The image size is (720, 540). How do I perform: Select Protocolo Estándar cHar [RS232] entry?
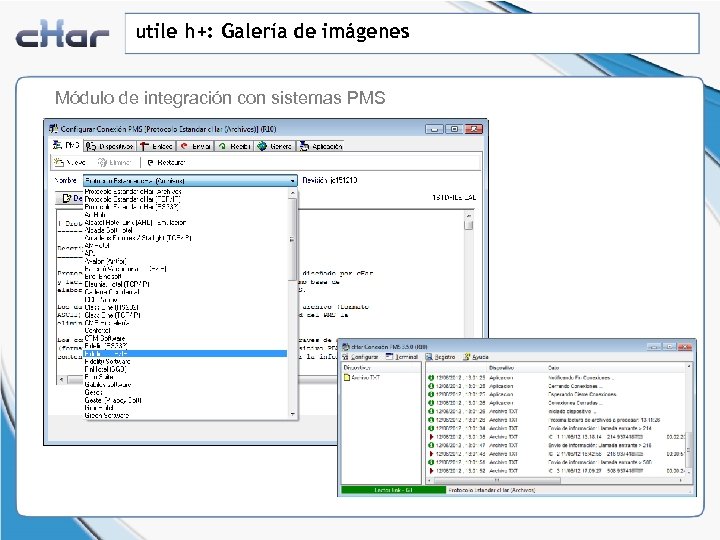tap(131, 207)
